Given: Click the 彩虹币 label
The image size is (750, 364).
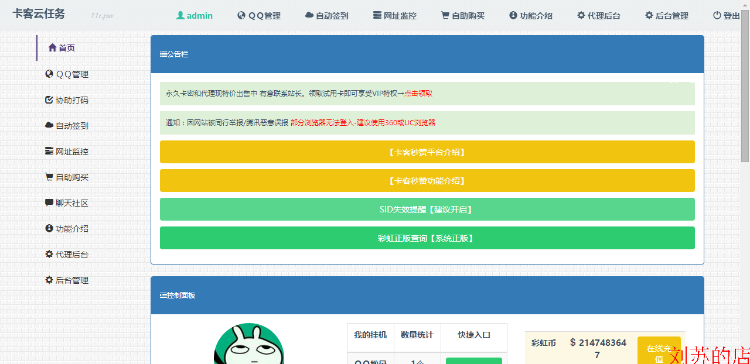Looking at the screenshot, I should pyautogui.click(x=543, y=343).
